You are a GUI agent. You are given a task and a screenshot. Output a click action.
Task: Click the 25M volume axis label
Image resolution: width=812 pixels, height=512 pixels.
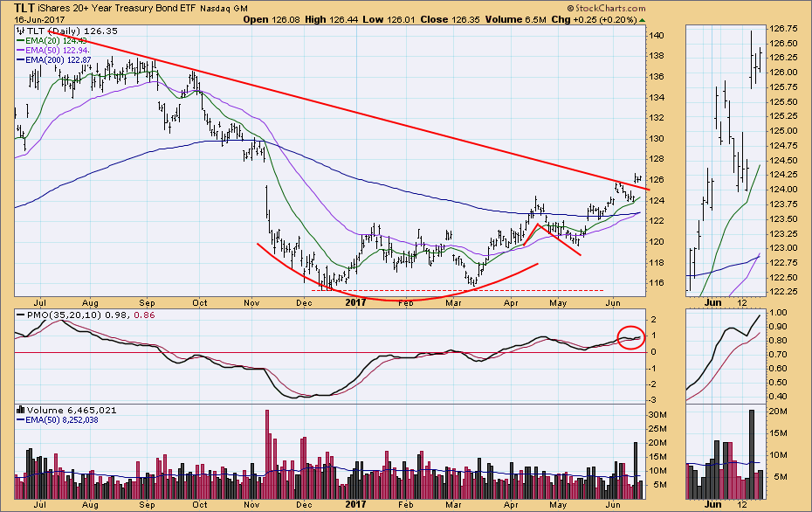tap(658, 429)
